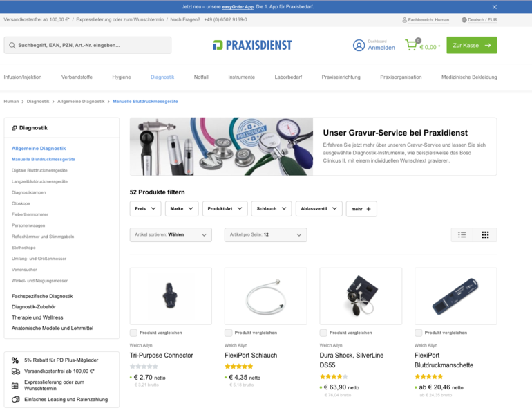Click the Praxisdienst logo
This screenshot has height=415, width=532.
tap(252, 45)
